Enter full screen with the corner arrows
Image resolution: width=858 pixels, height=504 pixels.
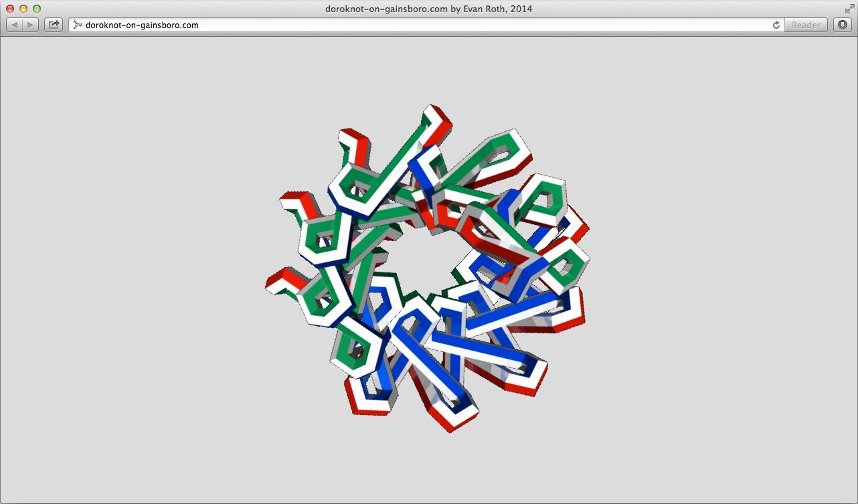click(849, 9)
